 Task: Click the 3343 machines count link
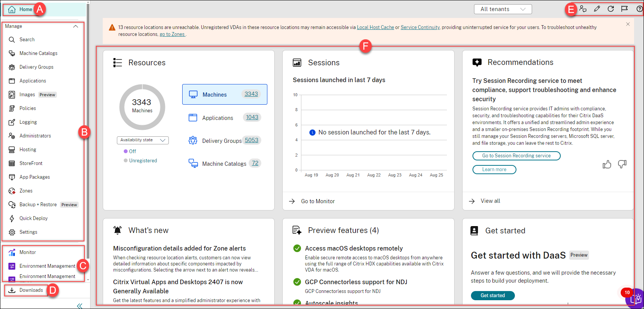click(x=251, y=94)
